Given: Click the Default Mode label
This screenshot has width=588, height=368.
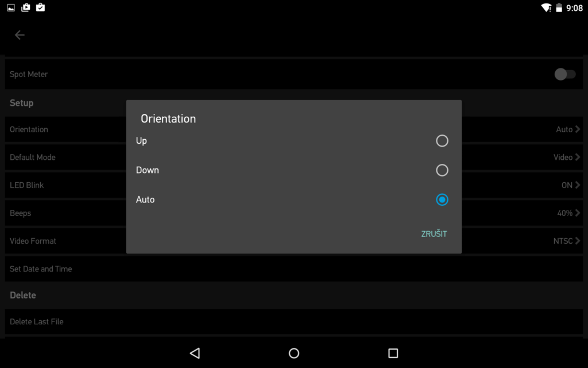Looking at the screenshot, I should pos(33,158).
